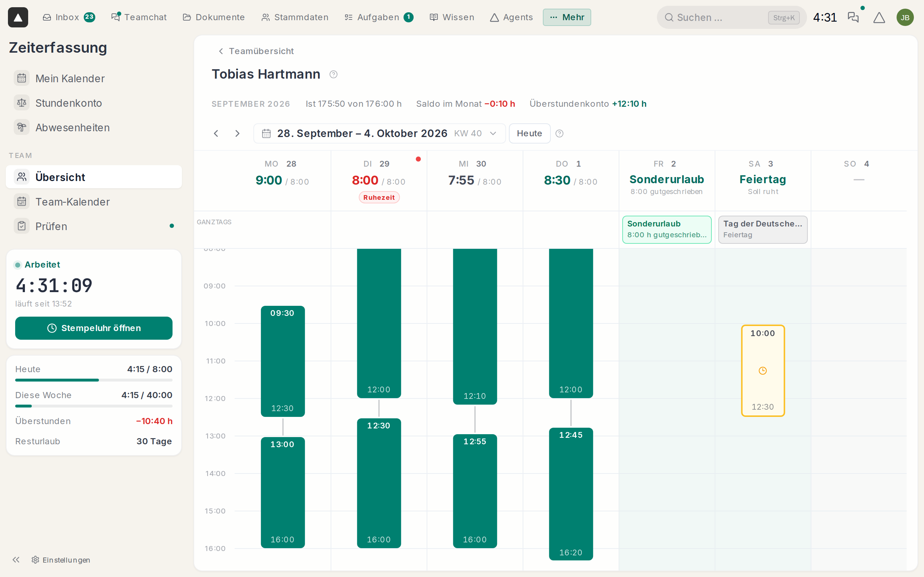
Task: Go to previous week arrow
Action: pos(216,133)
